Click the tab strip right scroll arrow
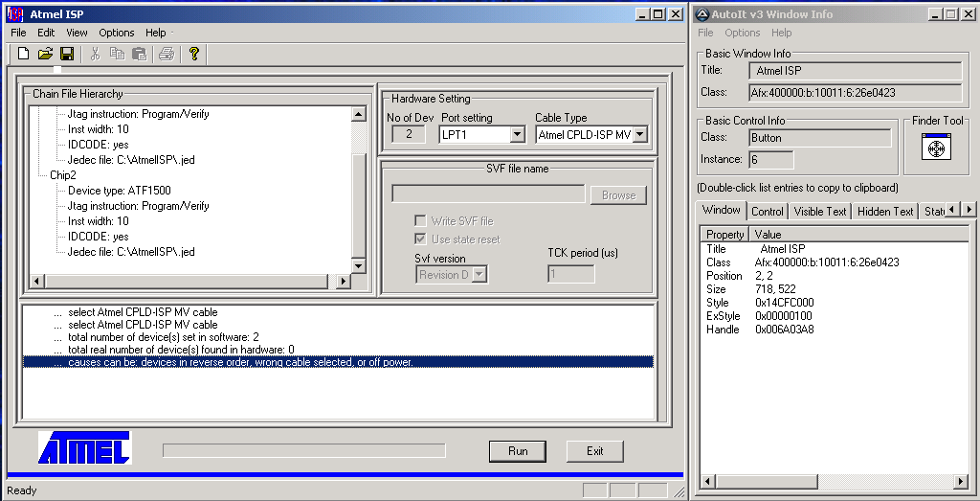 pos(969,209)
